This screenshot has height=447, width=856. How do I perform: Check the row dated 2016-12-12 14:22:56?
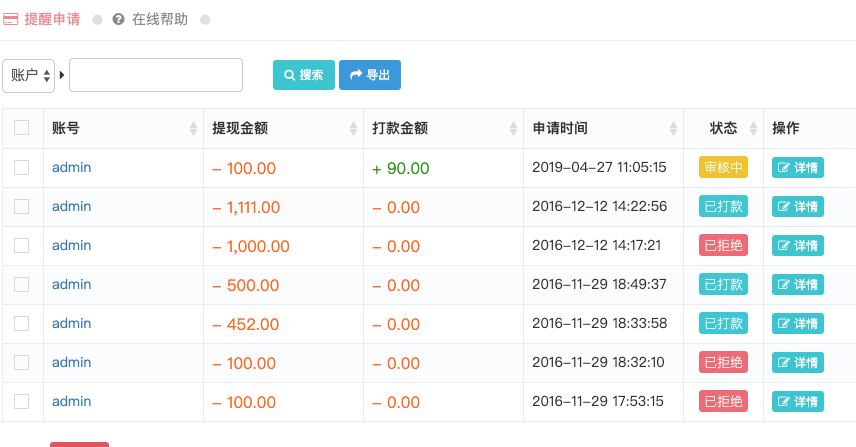coord(21,206)
